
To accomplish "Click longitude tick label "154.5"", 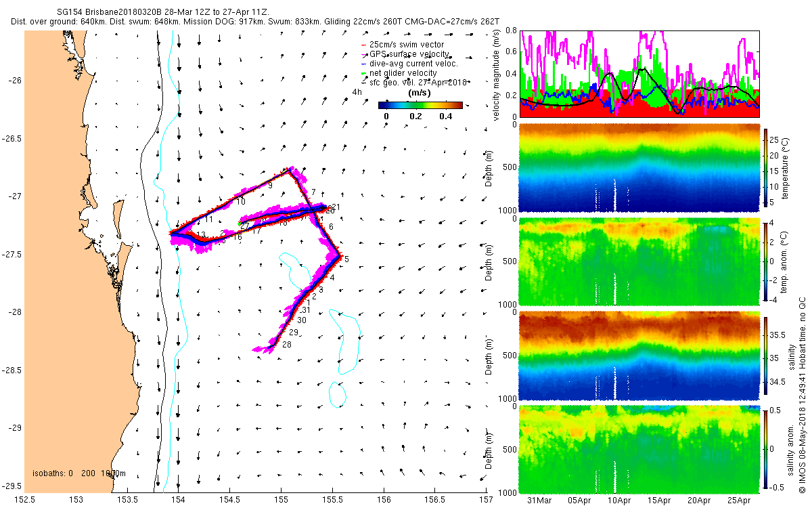I will coord(230,500).
